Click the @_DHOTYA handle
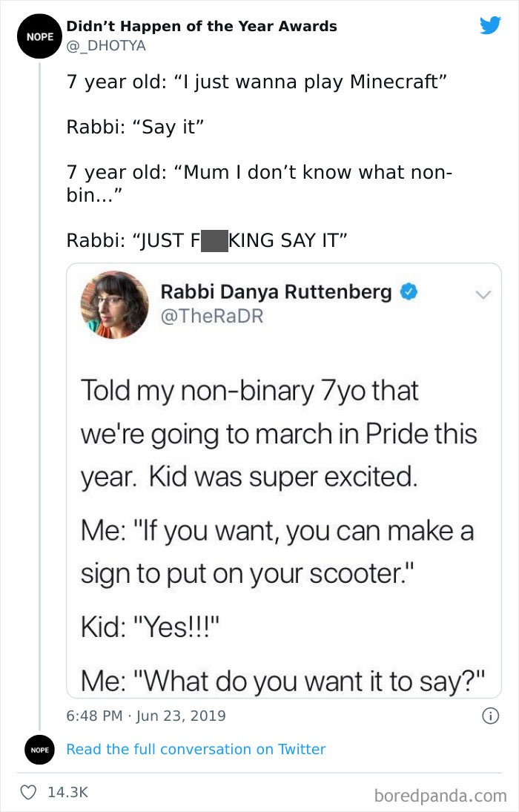 coord(106,46)
